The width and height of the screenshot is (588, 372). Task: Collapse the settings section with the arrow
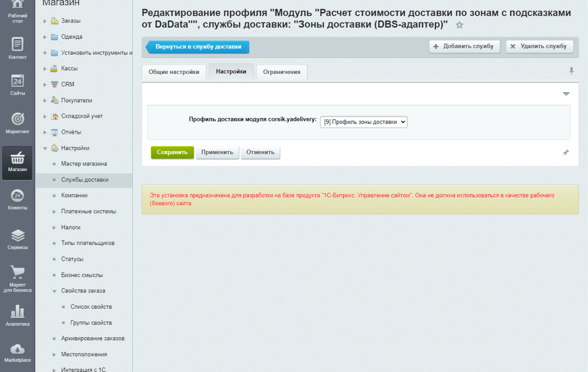click(566, 93)
